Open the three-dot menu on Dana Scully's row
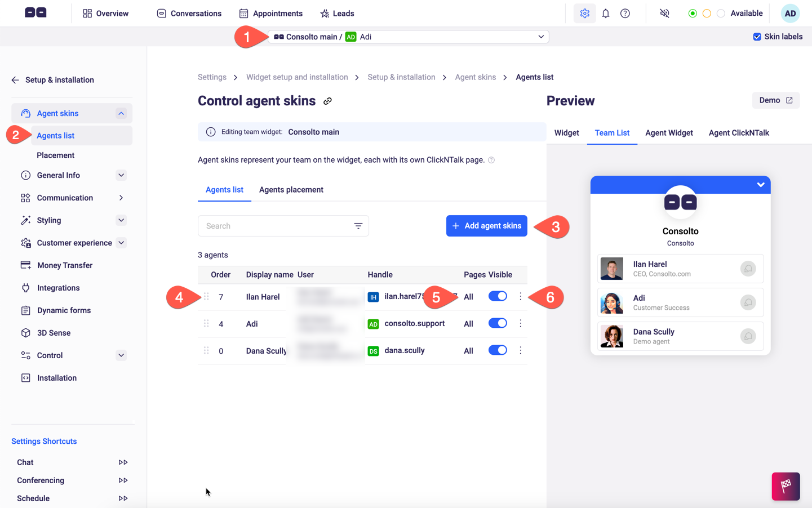Image resolution: width=812 pixels, height=508 pixels. pos(520,350)
